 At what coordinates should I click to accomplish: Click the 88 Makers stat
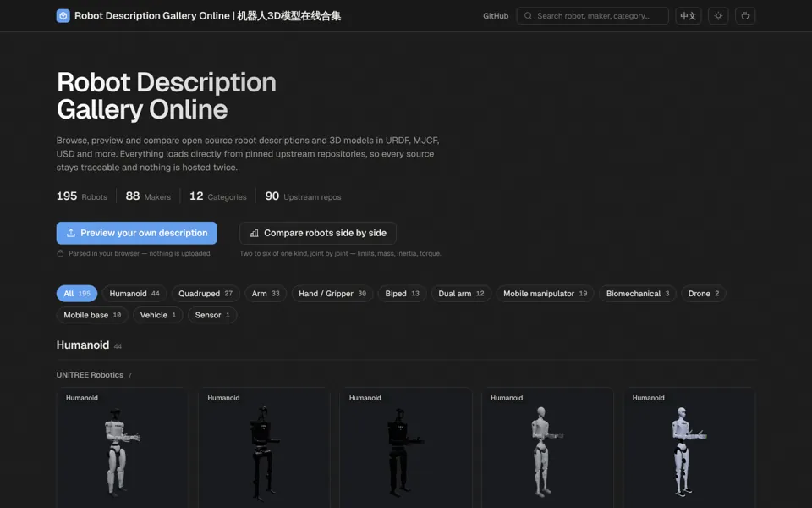[148, 196]
